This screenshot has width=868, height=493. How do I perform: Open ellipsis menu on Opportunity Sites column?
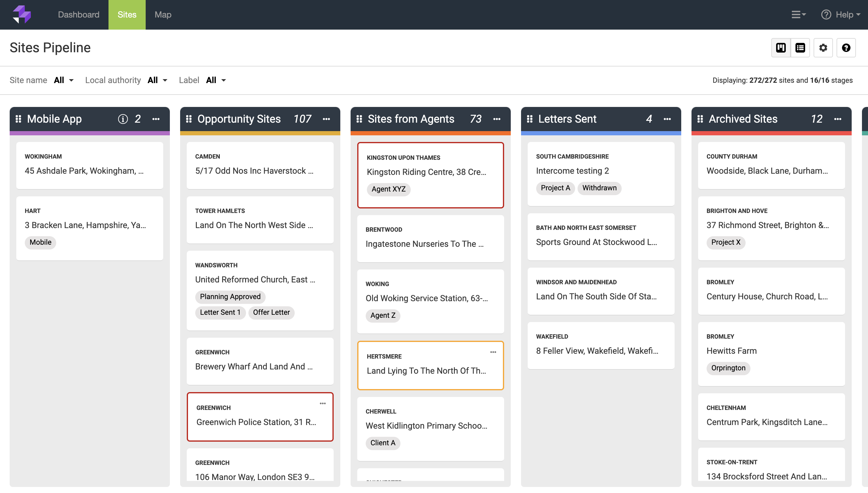click(x=327, y=119)
